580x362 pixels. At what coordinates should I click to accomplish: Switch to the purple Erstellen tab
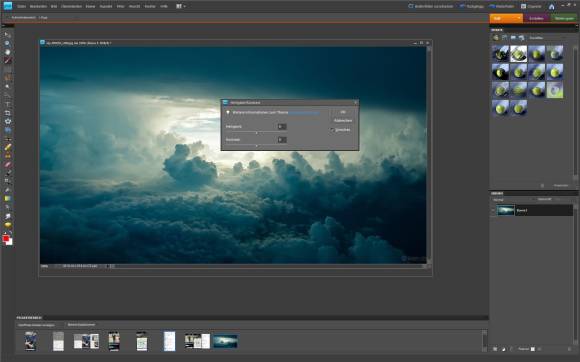(x=536, y=18)
